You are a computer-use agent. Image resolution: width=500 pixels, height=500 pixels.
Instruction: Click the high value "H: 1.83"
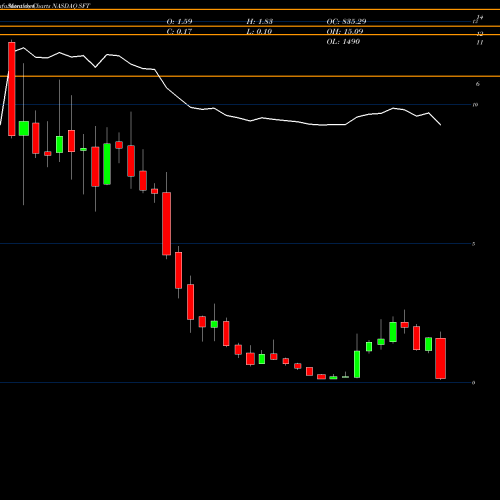[x=260, y=21]
